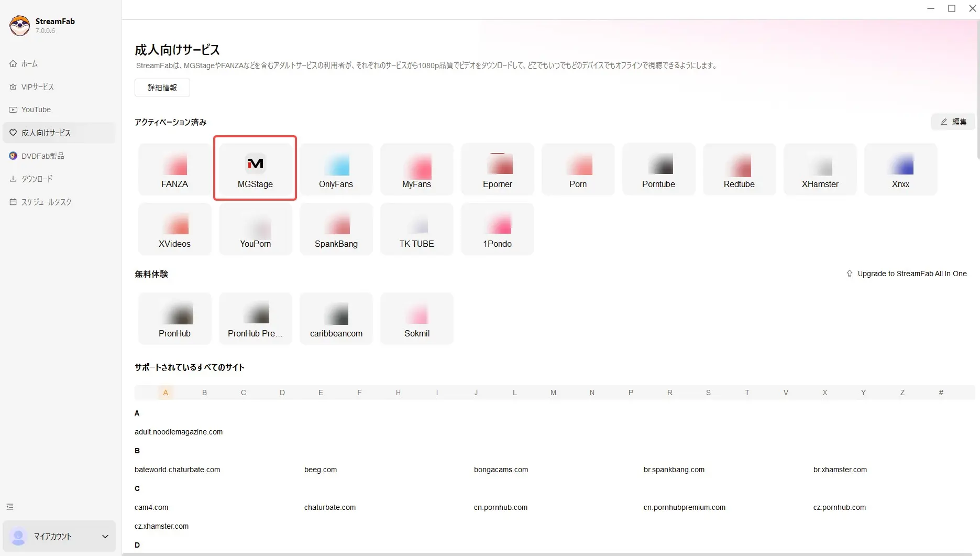The width and height of the screenshot is (980, 556).
Task: Jump to letter H in site index
Action: tap(398, 393)
